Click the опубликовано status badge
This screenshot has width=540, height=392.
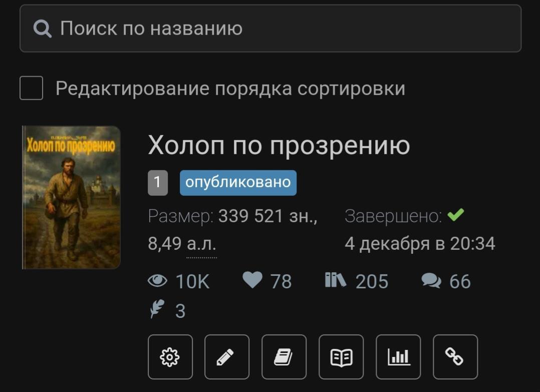tap(238, 183)
